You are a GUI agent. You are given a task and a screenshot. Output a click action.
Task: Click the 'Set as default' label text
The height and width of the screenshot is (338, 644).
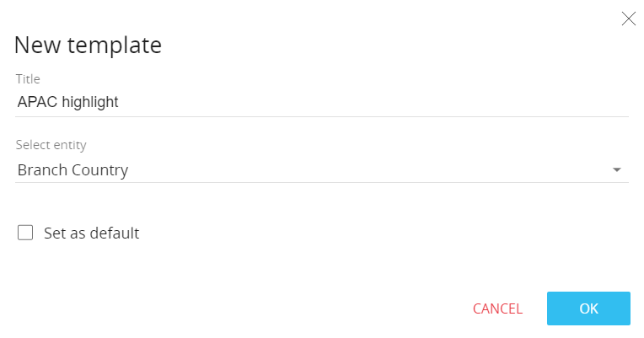click(x=91, y=233)
